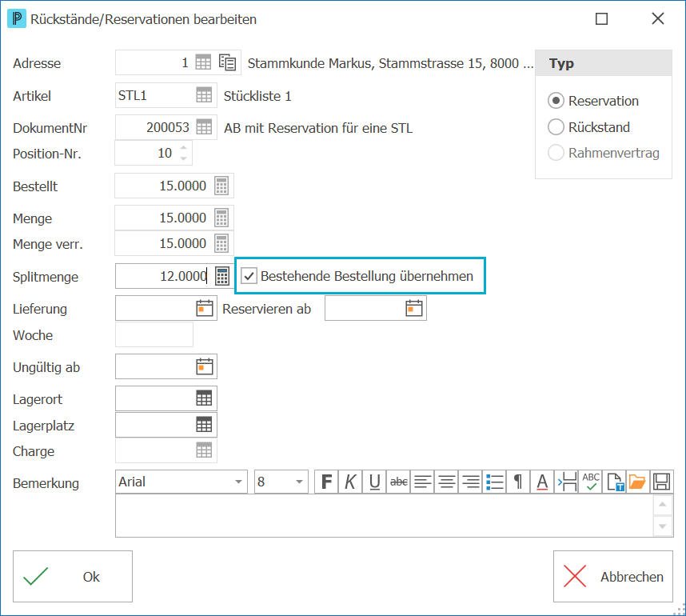Click into the Bemerkung text area

[x=384, y=516]
